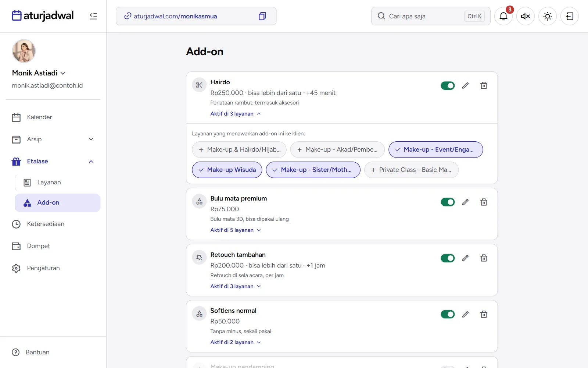Collapse the Etalase menu section

click(x=53, y=161)
